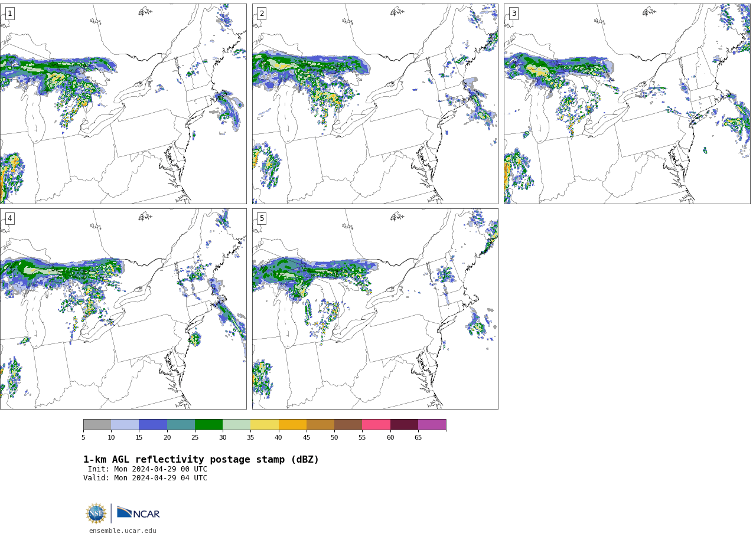Open ensemble member 2 reflectivity map

(x=375, y=104)
